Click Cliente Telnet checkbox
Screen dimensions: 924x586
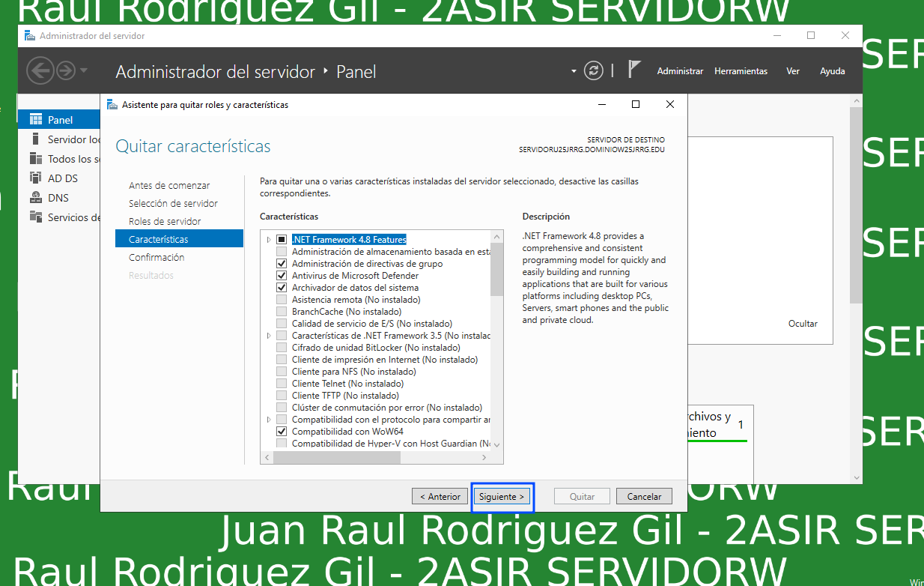282,384
